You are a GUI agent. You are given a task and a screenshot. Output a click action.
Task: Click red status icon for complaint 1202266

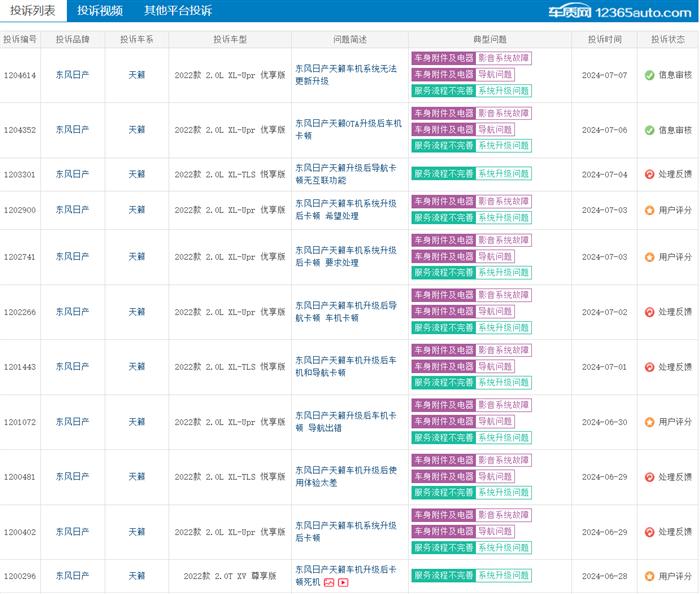pos(650,312)
